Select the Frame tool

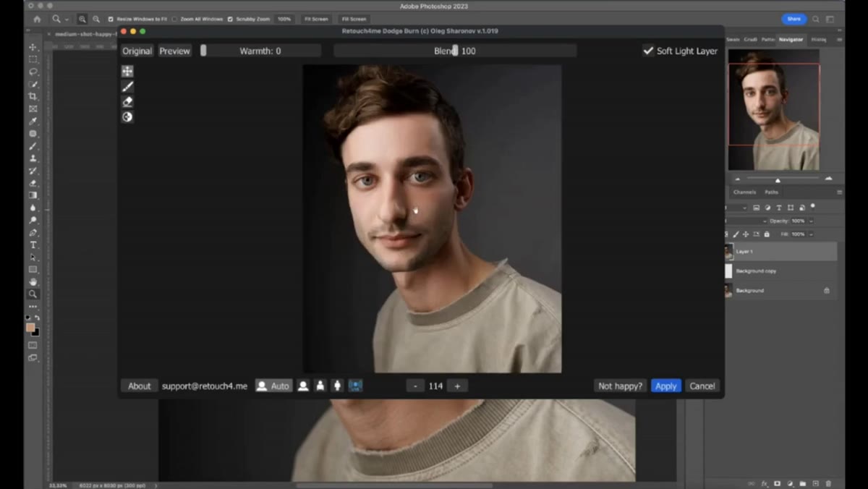click(x=33, y=109)
